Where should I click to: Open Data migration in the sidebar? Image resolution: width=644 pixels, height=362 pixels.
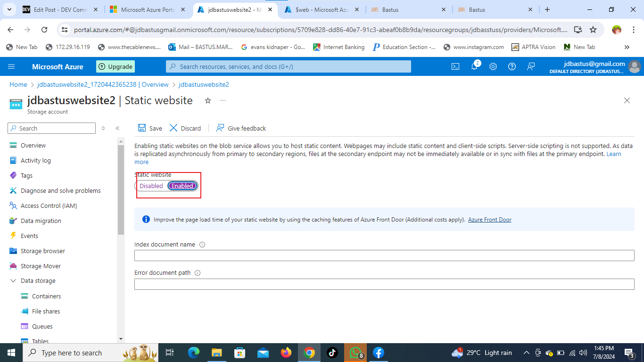[x=41, y=221]
